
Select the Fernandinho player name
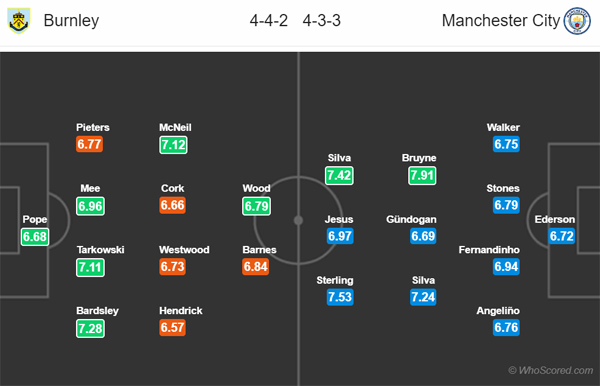[x=489, y=250]
